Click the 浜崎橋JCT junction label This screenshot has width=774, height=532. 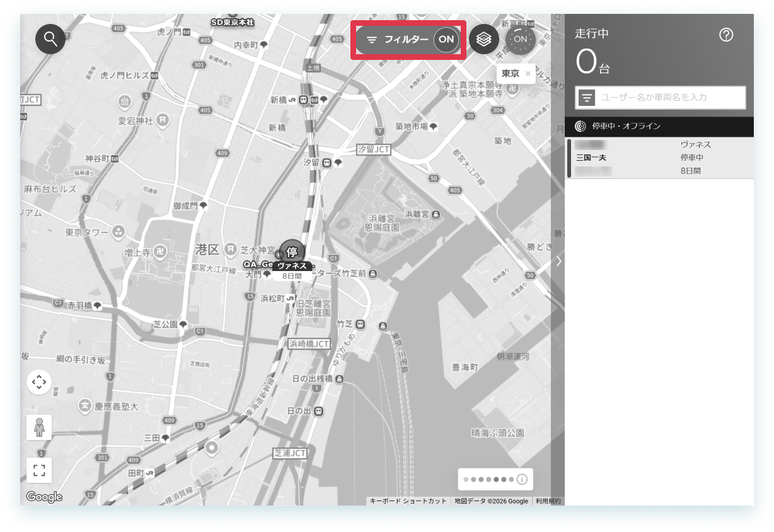(x=309, y=344)
